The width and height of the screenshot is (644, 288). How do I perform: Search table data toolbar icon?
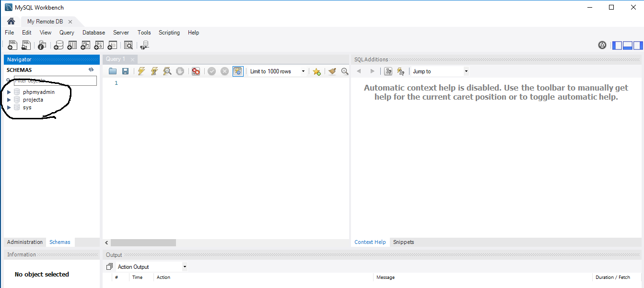pos(128,45)
